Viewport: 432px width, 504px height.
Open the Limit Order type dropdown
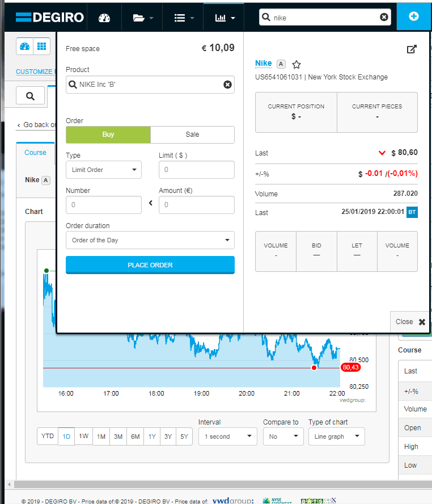104,170
